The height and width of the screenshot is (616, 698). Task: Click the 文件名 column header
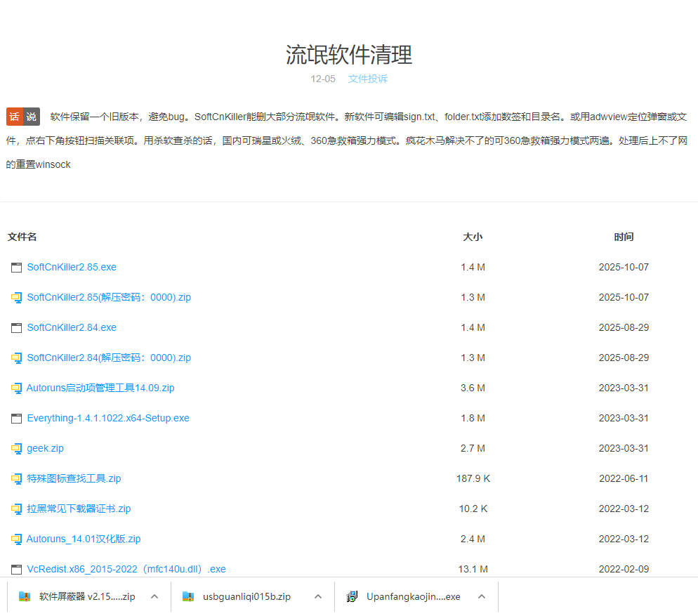[x=22, y=237]
